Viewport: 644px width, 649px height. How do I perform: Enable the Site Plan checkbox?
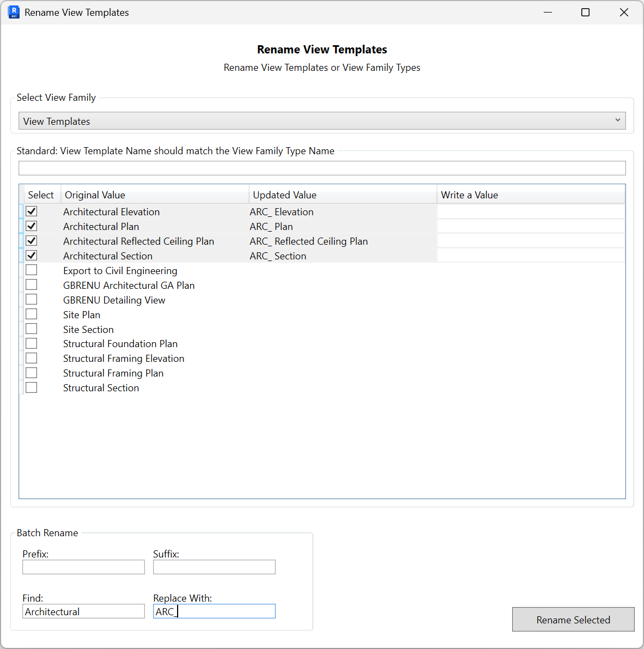pos(31,313)
